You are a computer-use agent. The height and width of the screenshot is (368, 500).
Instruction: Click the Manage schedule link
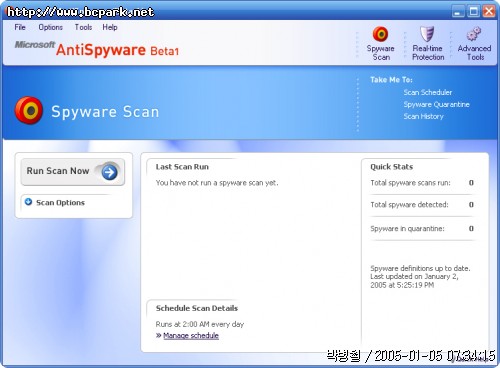point(191,336)
